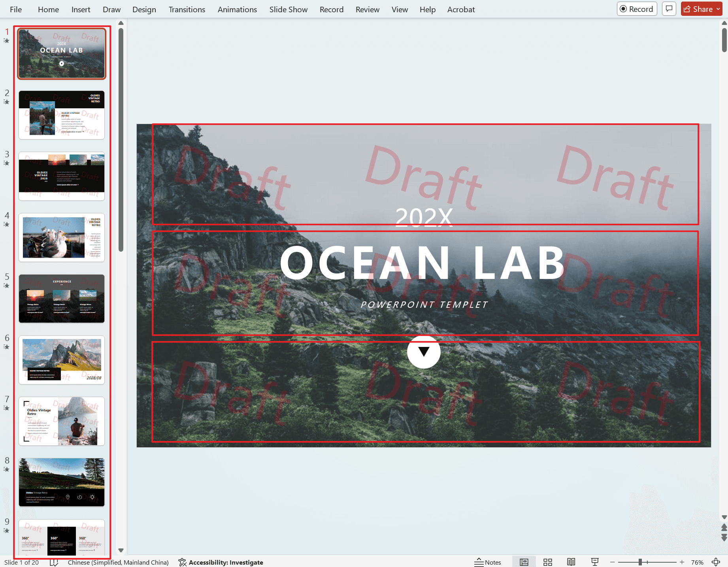Click the Chinese (Simplified, Mainland China) language
The height and width of the screenshot is (567, 728).
point(118,562)
